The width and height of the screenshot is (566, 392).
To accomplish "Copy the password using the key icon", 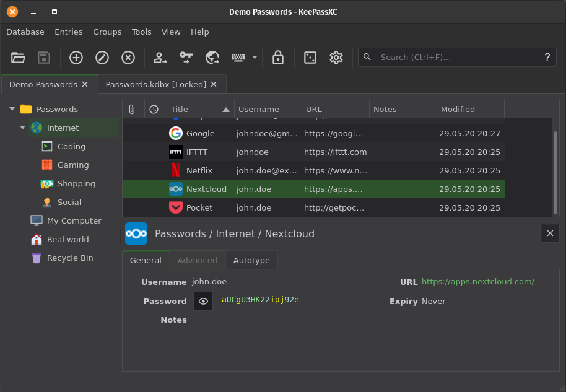I will pos(186,57).
